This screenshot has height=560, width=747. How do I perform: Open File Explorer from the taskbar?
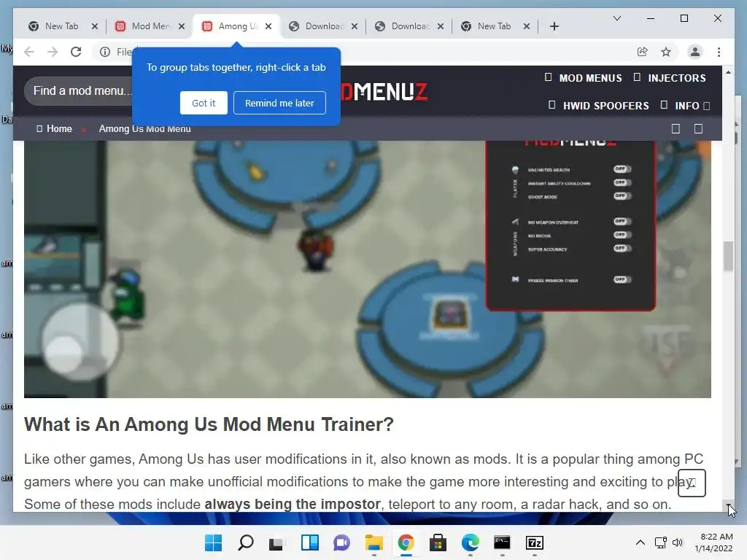(374, 542)
